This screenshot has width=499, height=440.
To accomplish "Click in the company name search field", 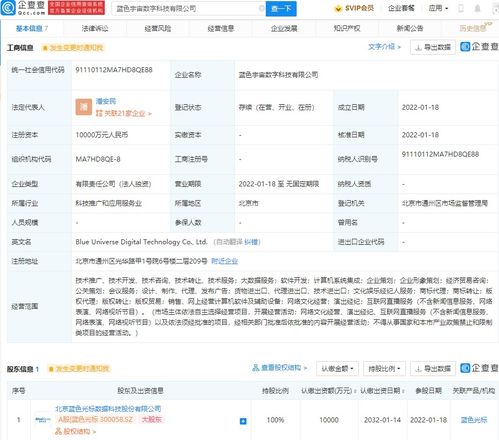I will pyautogui.click(x=187, y=9).
